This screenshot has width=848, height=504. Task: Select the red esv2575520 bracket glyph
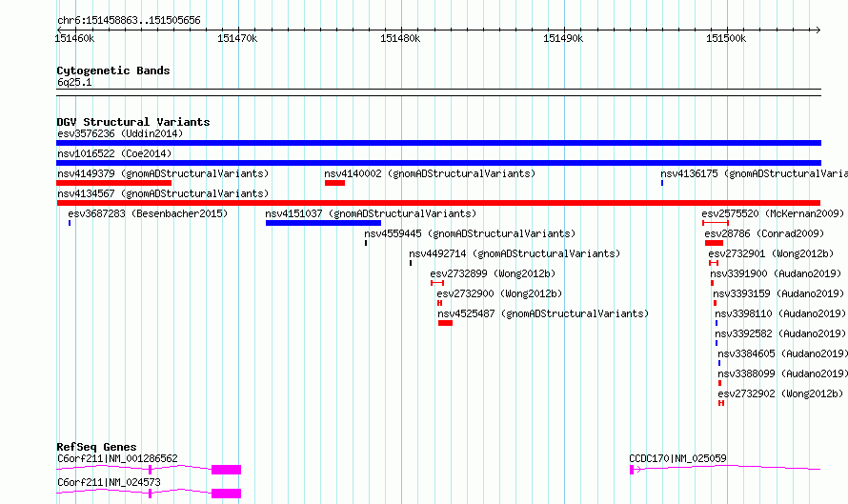click(716, 223)
